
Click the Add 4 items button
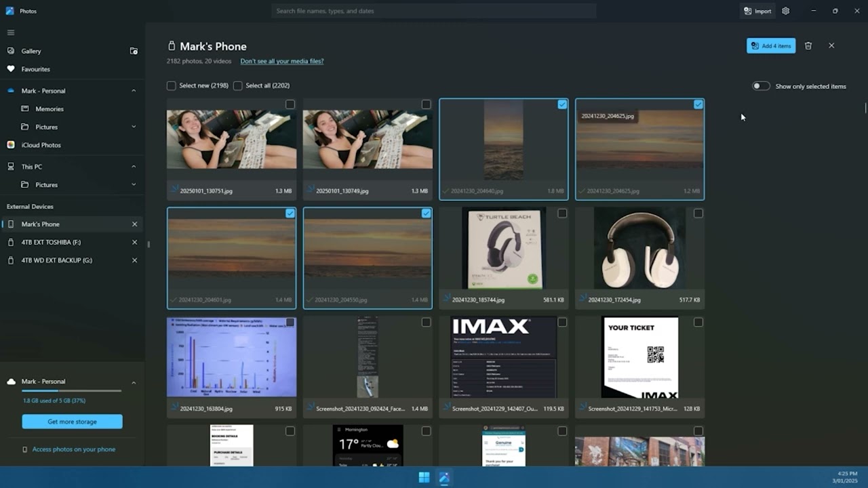(771, 45)
